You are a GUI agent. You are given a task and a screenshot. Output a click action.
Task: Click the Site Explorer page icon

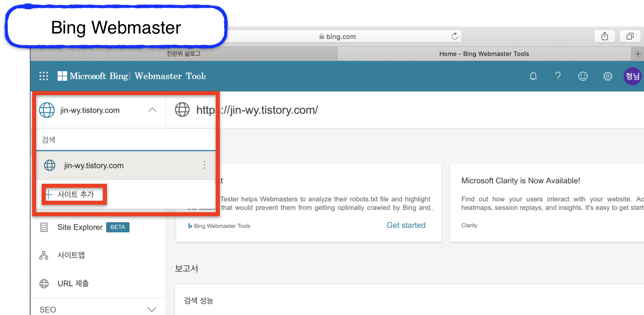(44, 227)
